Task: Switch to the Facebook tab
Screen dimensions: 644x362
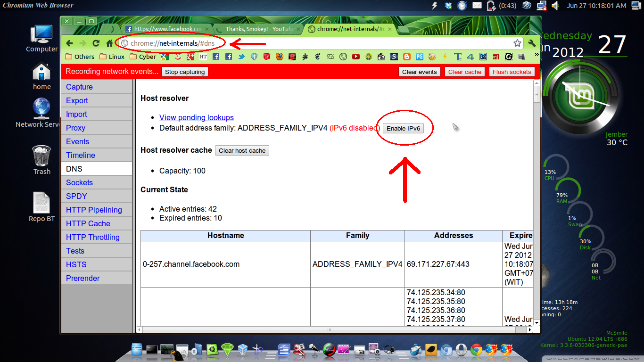Action: (x=166, y=29)
